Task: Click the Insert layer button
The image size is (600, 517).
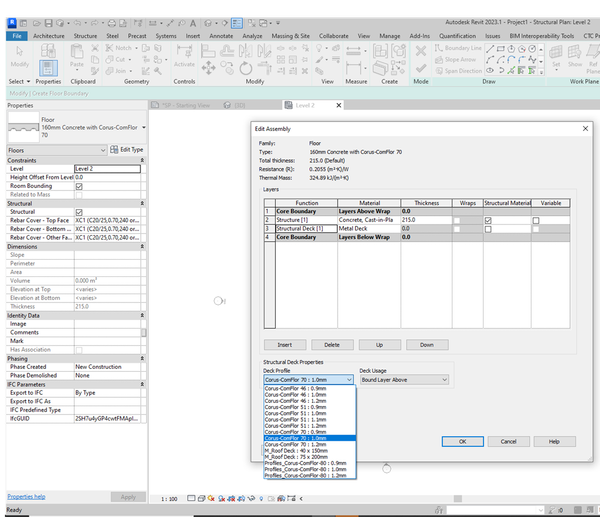Action: coord(284,344)
